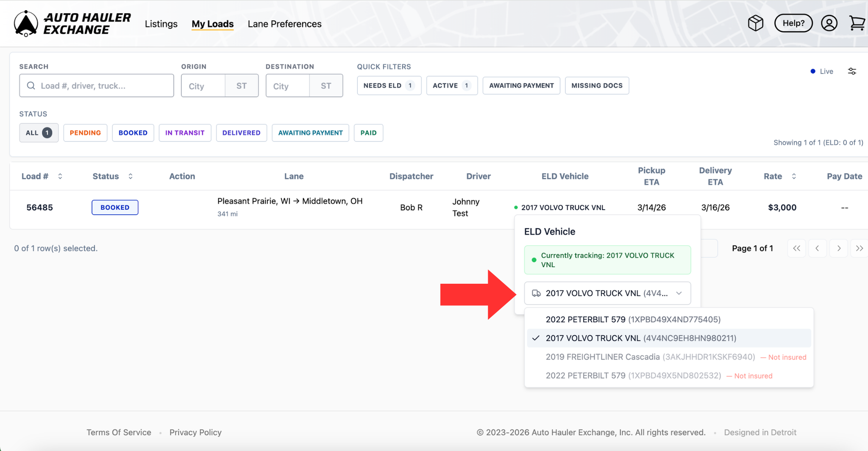
Task: Toggle the Needs ELD quick filter
Action: click(389, 86)
